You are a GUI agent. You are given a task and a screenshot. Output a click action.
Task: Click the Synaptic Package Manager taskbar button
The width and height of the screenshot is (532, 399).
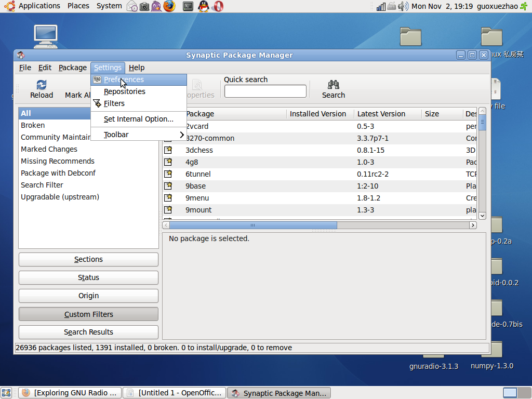point(279,393)
